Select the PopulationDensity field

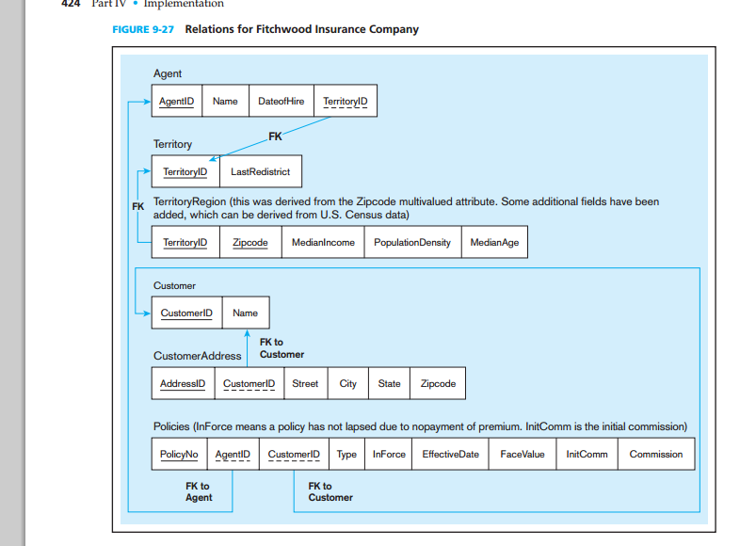pyautogui.click(x=412, y=242)
